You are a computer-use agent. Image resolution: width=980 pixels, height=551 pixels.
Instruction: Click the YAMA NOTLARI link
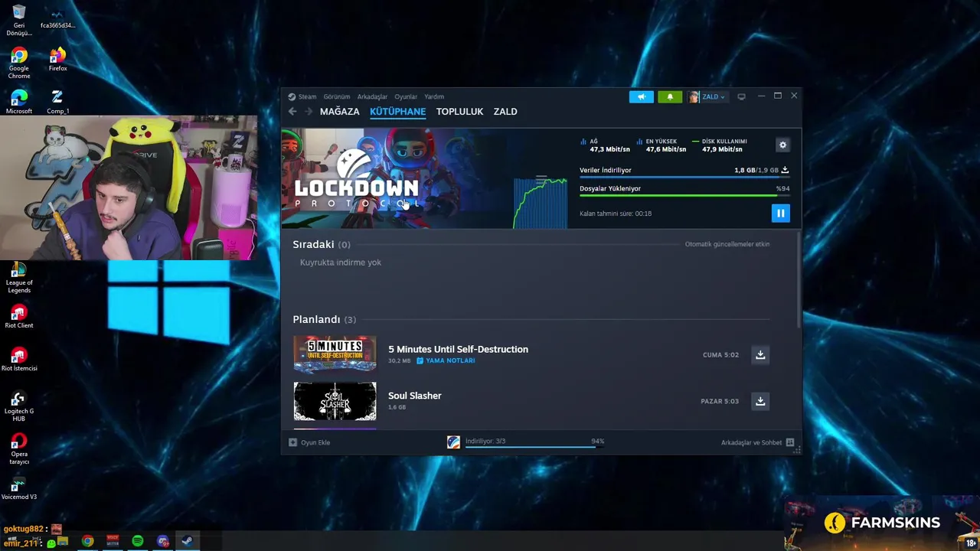click(x=450, y=360)
